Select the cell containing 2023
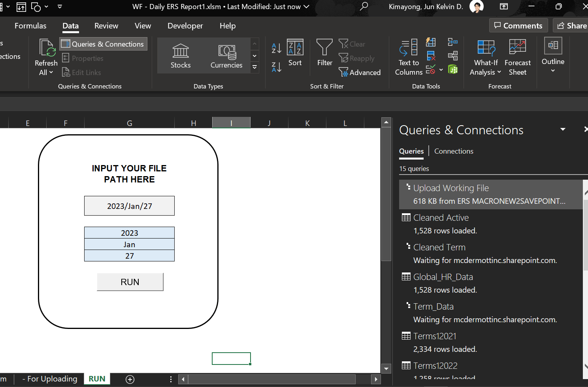Screen dimensions: 588x387 [x=129, y=233]
